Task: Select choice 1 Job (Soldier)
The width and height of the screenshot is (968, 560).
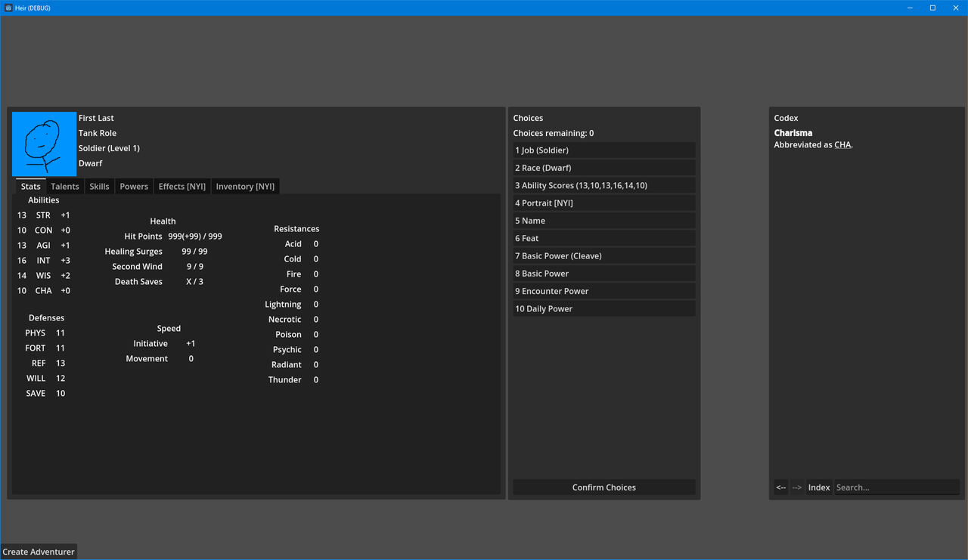Action: [604, 150]
